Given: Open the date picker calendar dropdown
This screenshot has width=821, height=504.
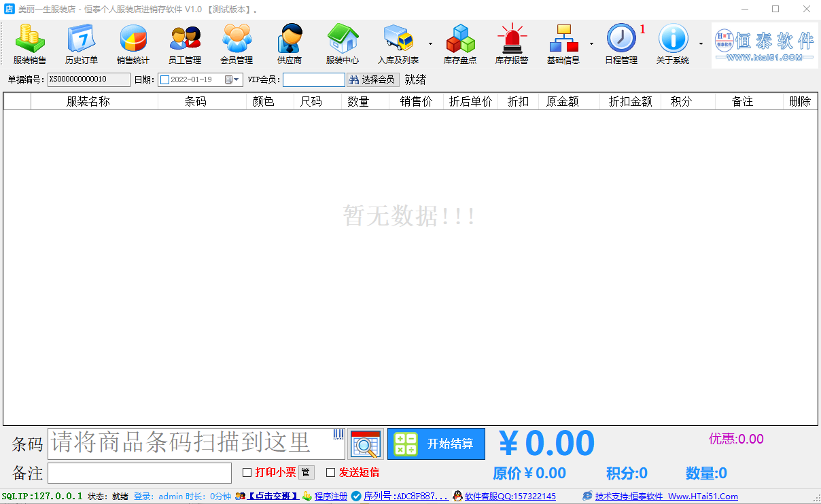Looking at the screenshot, I should tap(232, 80).
